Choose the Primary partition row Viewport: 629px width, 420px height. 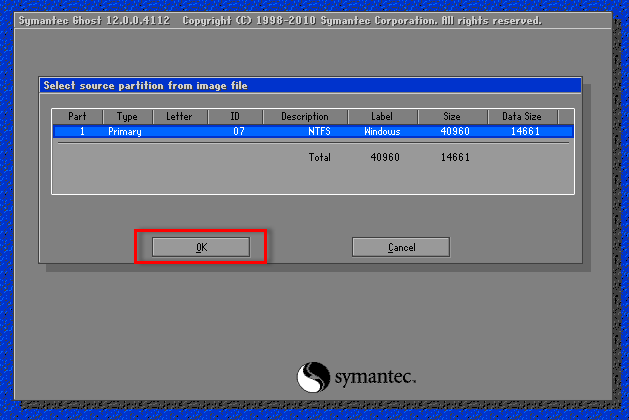coord(313,132)
